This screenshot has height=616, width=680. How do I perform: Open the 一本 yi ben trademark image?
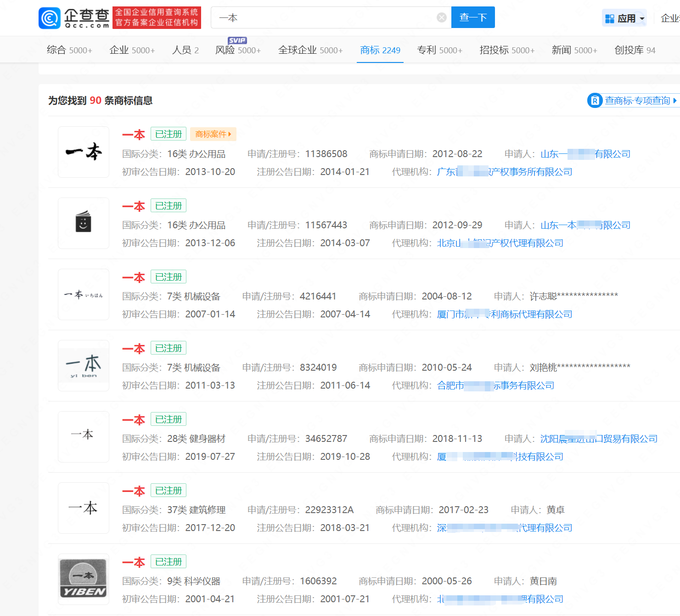(84, 366)
